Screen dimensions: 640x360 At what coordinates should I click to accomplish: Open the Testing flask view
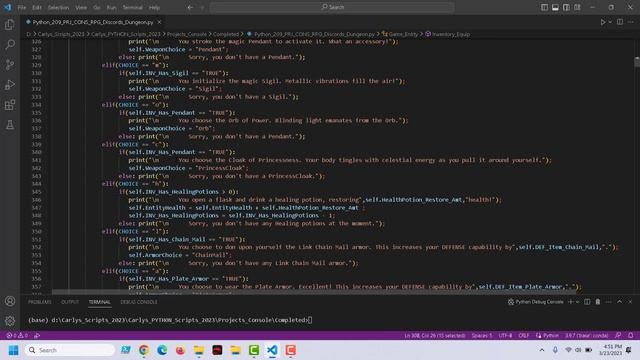(10, 125)
